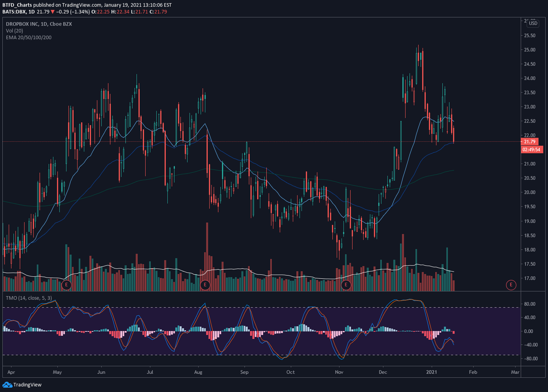Viewport: 548px width, 392px height.
Task: Click the TMO (14, close, 5, 3) label
Action: 29,298
